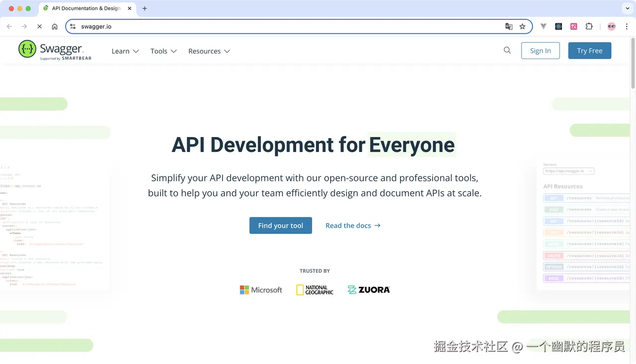Close the API Documentation tab
The height and width of the screenshot is (364, 636).
129,8
